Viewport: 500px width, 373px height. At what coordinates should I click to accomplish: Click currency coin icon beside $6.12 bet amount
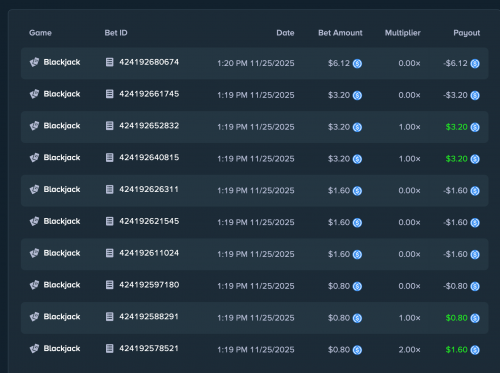click(x=357, y=64)
